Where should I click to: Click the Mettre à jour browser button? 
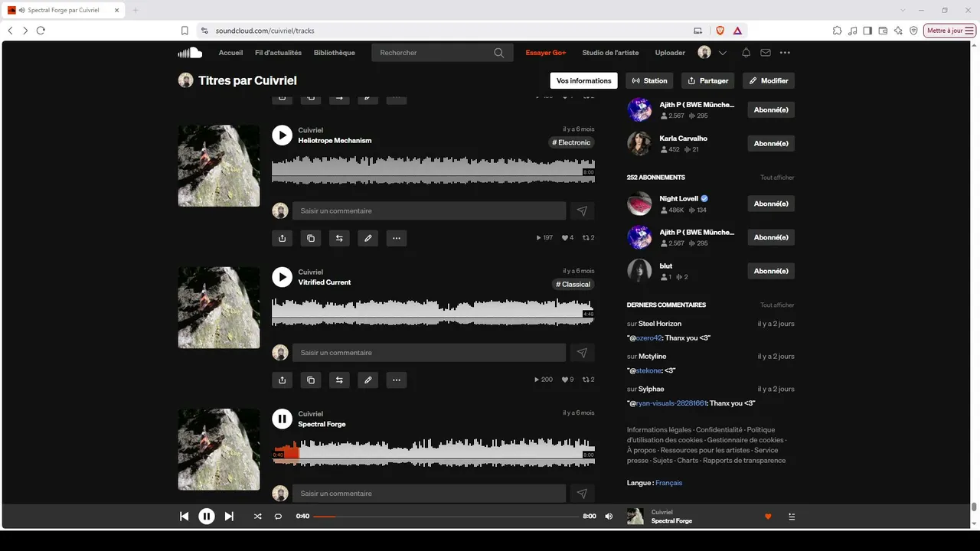950,31
